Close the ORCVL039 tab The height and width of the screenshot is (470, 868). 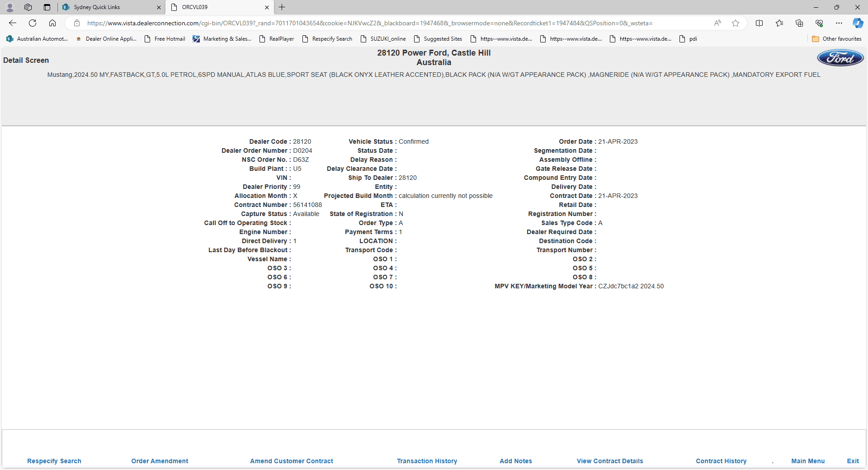pyautogui.click(x=267, y=7)
